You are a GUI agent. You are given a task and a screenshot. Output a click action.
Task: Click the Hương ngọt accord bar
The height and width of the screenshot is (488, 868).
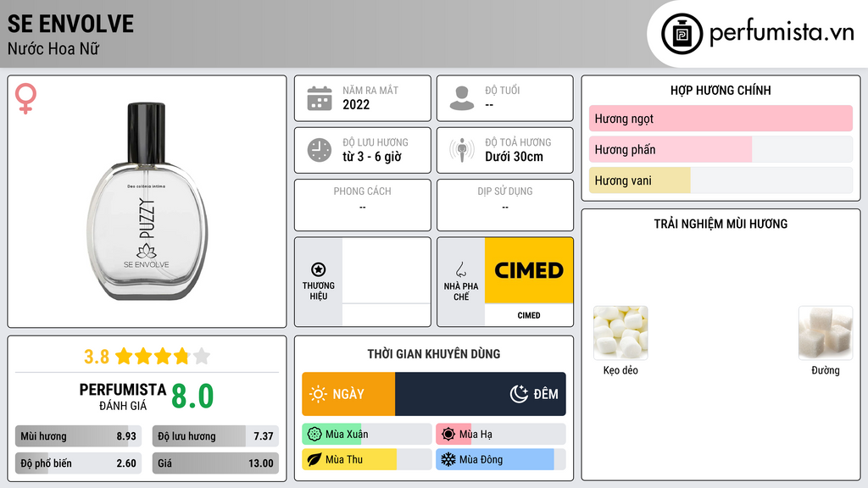[x=721, y=119]
